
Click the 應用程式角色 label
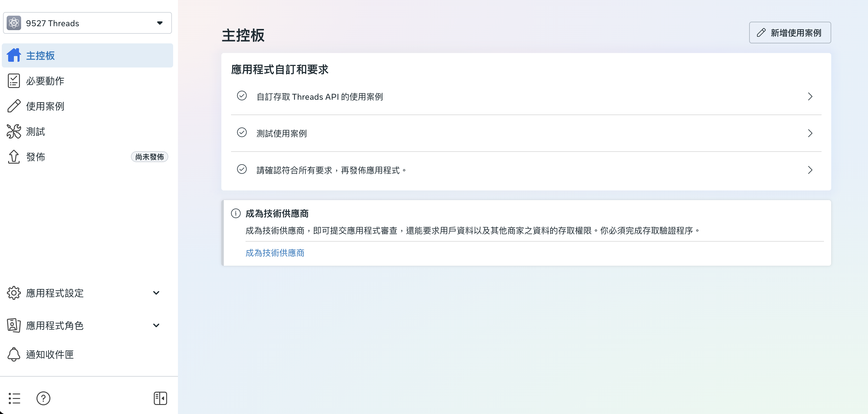[55, 325]
